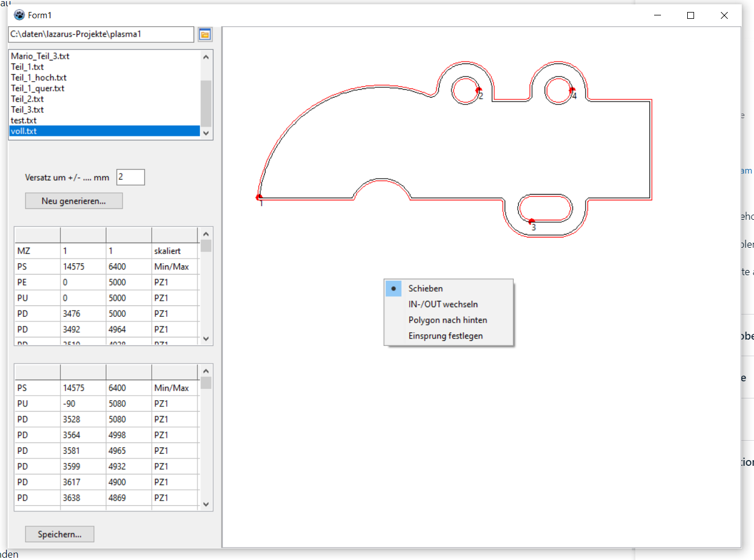Select highlighted voll.txt file entry

pos(104,131)
